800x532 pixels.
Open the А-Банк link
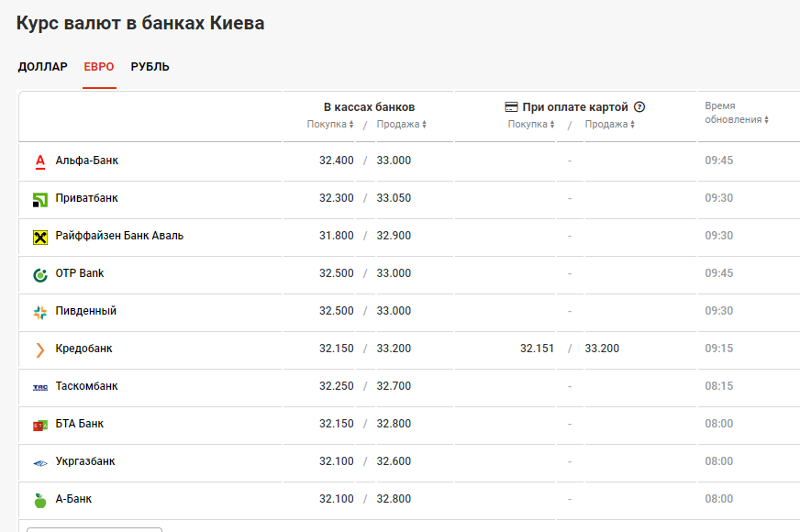[x=73, y=499]
